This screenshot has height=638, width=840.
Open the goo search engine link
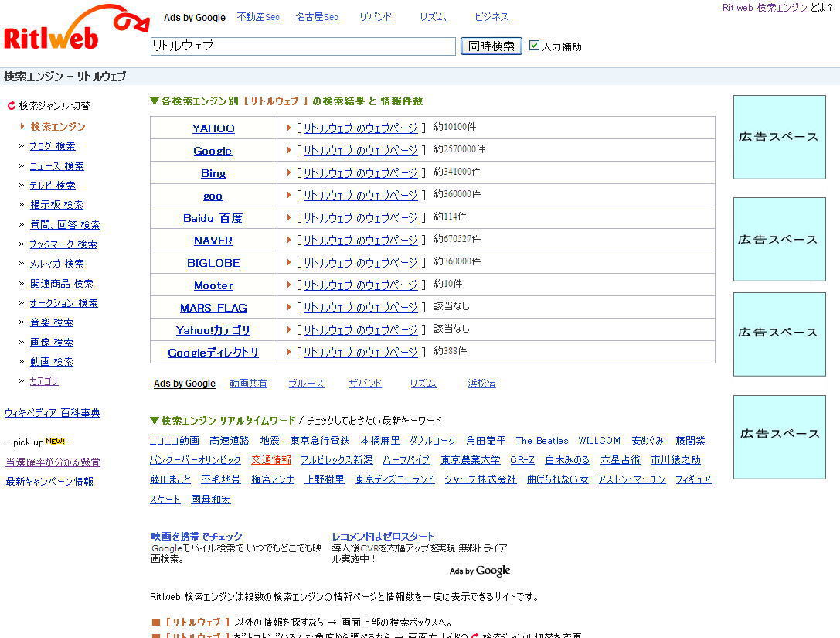tap(213, 196)
